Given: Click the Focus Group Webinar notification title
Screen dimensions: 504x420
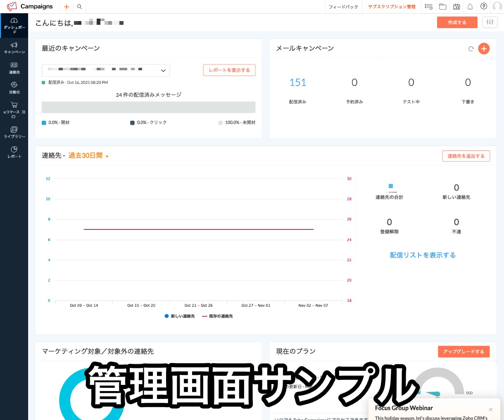Looking at the screenshot, I should coord(404,408).
